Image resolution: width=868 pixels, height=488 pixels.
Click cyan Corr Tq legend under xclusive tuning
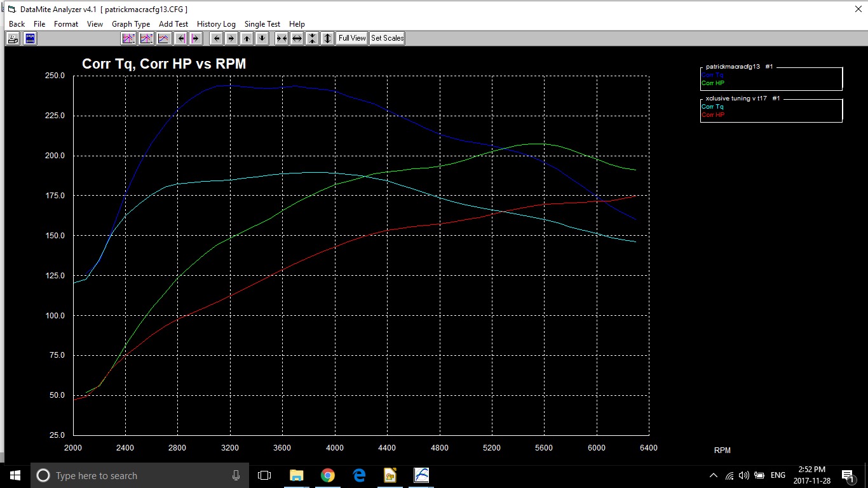[x=712, y=107]
